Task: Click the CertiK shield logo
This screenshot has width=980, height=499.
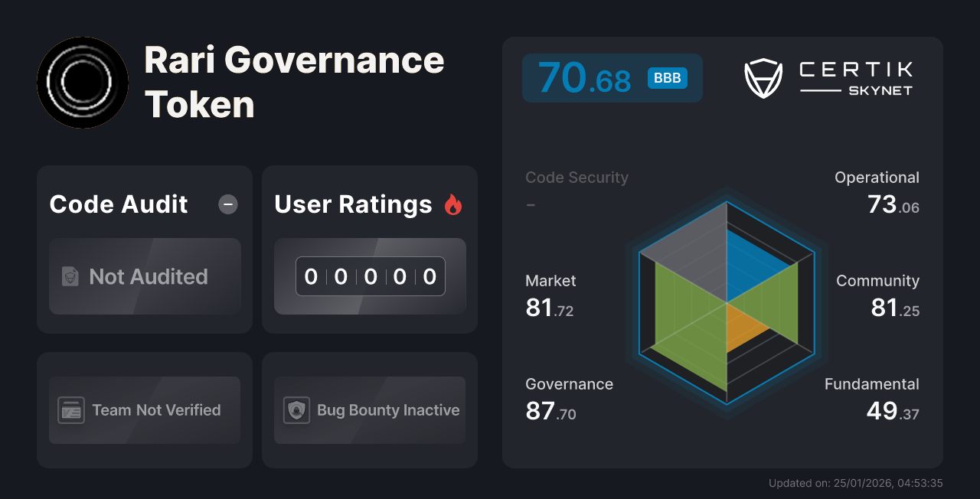Action: point(763,77)
